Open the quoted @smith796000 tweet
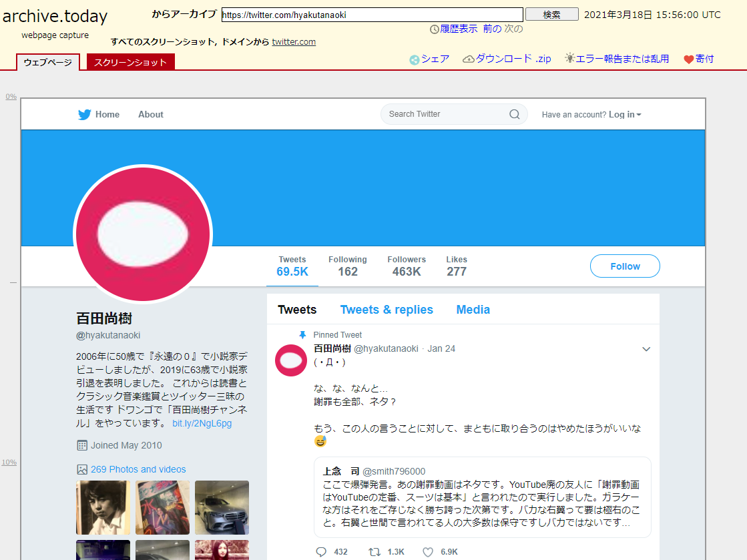Image resolution: width=747 pixels, height=560 pixels. click(482, 497)
